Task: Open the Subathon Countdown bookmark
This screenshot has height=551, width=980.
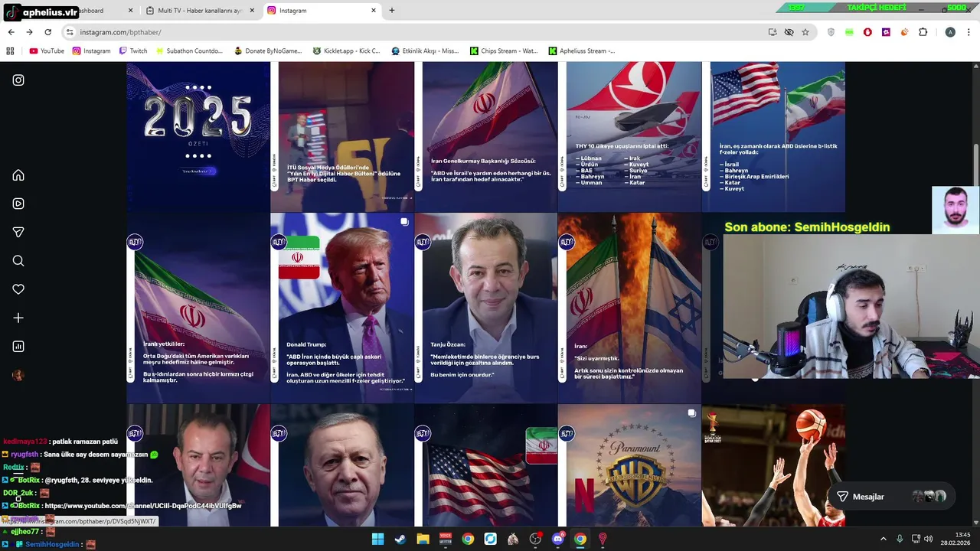Action: (x=188, y=51)
